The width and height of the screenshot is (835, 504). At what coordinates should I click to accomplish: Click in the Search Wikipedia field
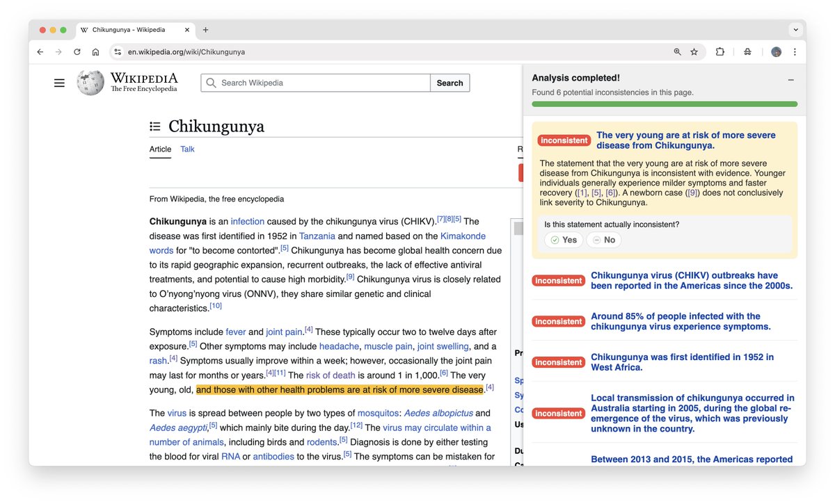coord(316,83)
